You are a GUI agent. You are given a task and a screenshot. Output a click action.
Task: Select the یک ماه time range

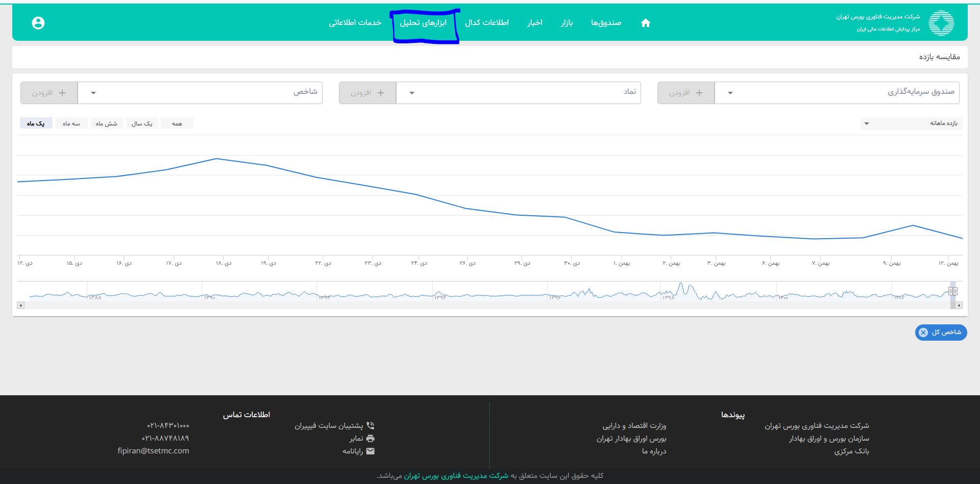[x=36, y=123]
